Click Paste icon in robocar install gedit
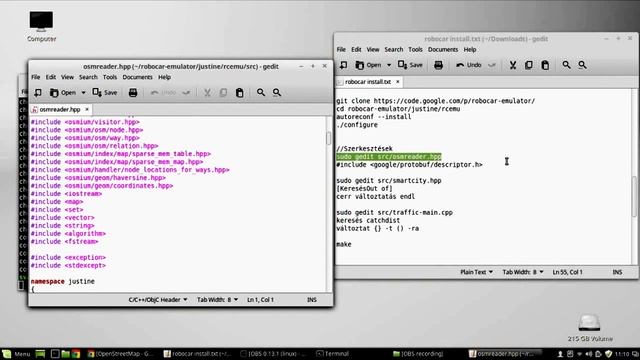640x360 pixels. point(545,65)
